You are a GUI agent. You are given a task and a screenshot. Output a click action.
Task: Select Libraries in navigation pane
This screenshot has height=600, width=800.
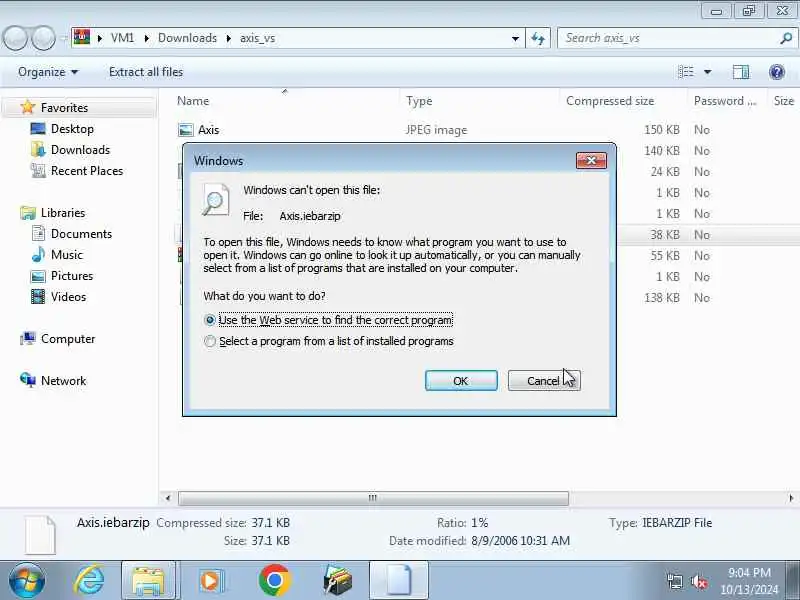point(63,213)
